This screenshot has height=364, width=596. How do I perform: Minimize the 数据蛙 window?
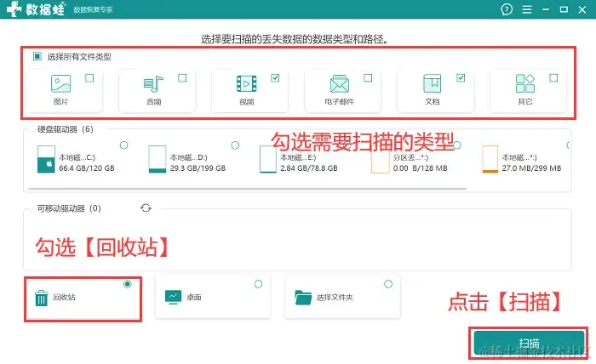546,9
